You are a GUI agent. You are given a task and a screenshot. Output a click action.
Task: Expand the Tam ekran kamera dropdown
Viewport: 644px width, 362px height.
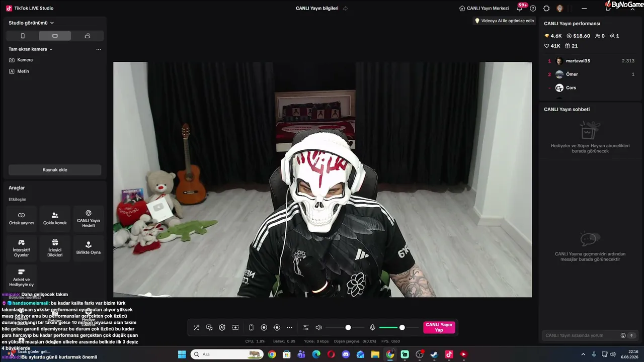coord(31,49)
